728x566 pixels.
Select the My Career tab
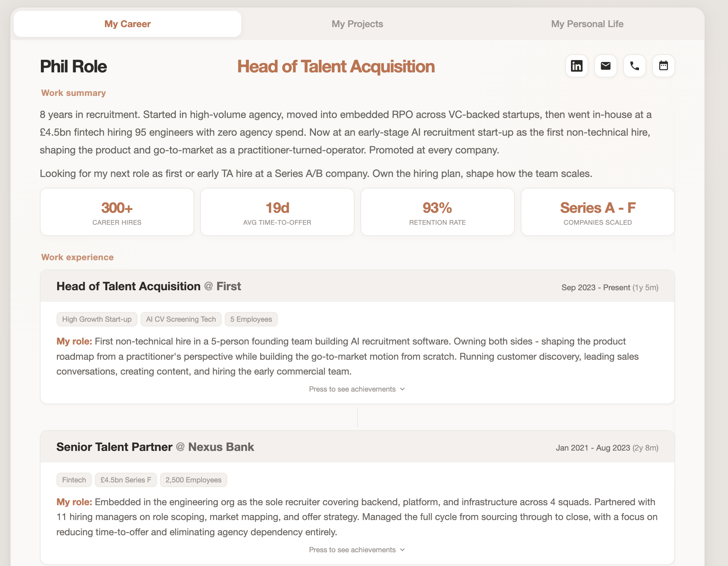(x=127, y=24)
